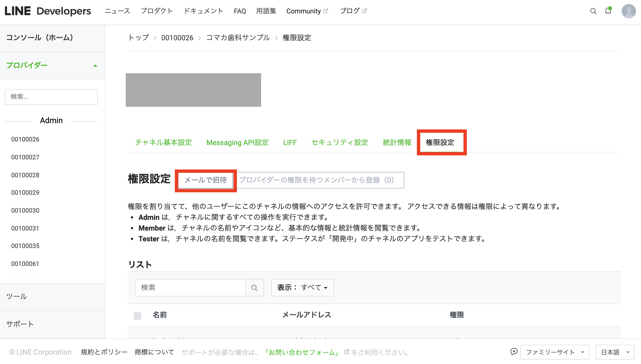Click the provider search input in sidebar

point(51,97)
